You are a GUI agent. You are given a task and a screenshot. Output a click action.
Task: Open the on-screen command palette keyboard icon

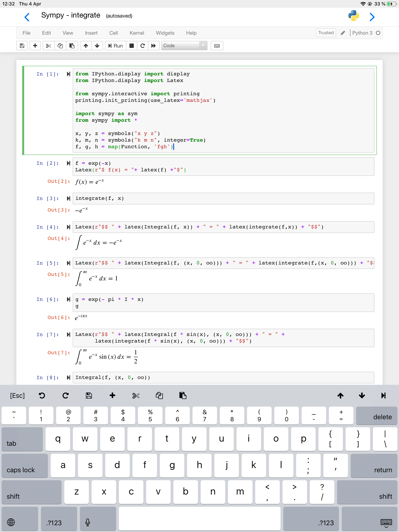tap(217, 45)
